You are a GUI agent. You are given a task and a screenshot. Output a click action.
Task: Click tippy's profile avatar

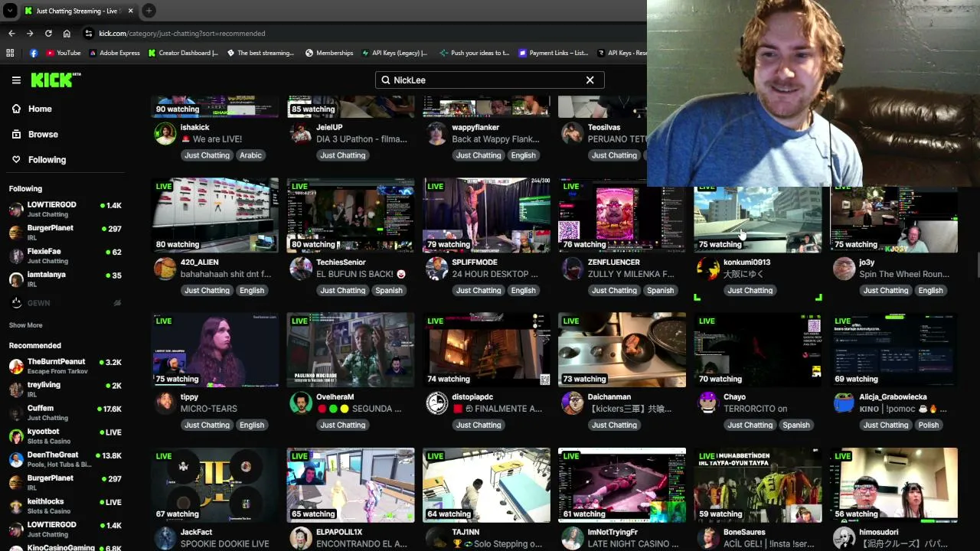[x=165, y=403]
